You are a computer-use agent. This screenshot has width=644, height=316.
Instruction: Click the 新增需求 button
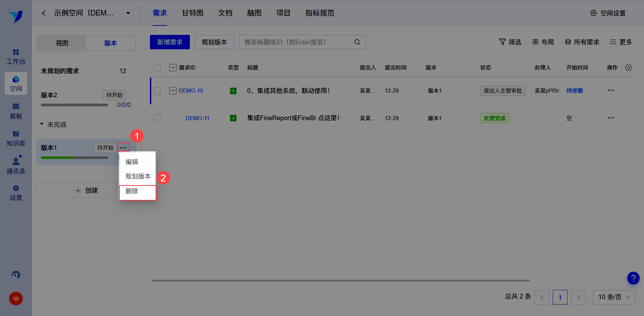170,42
